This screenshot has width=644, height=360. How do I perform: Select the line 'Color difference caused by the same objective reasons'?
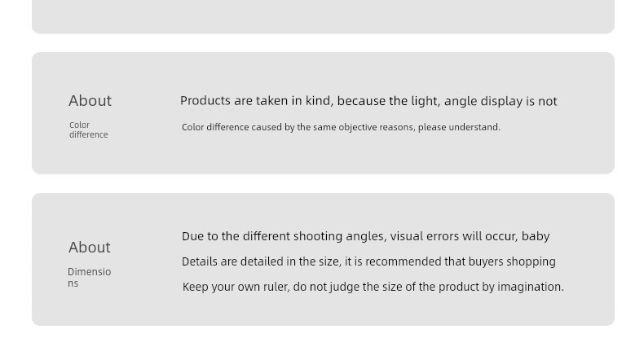(x=341, y=127)
